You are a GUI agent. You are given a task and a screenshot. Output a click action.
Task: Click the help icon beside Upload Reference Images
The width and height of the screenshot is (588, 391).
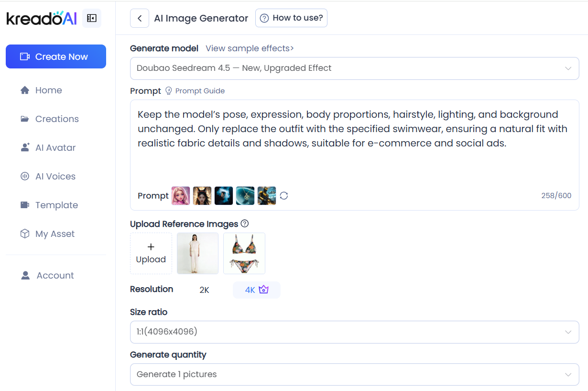point(245,223)
